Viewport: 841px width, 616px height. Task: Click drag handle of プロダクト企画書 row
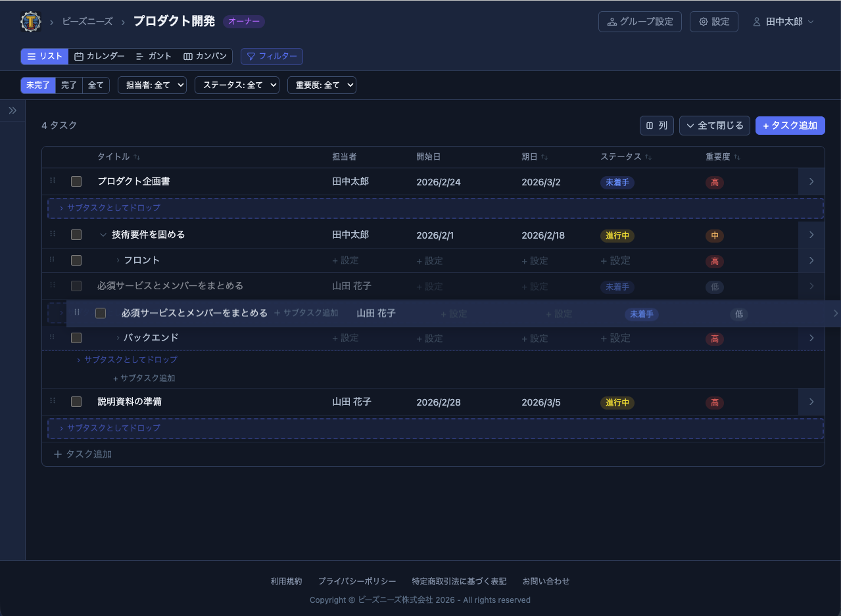[53, 181]
